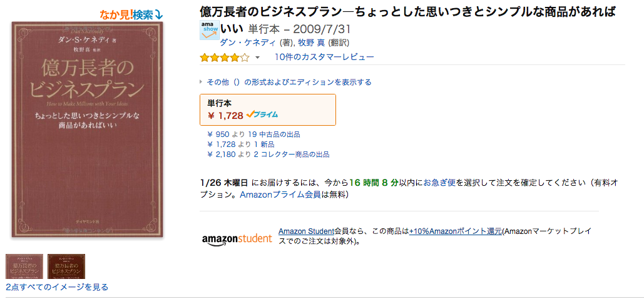Select the first light-red cover thumbnail
644x299 pixels.
point(24,266)
